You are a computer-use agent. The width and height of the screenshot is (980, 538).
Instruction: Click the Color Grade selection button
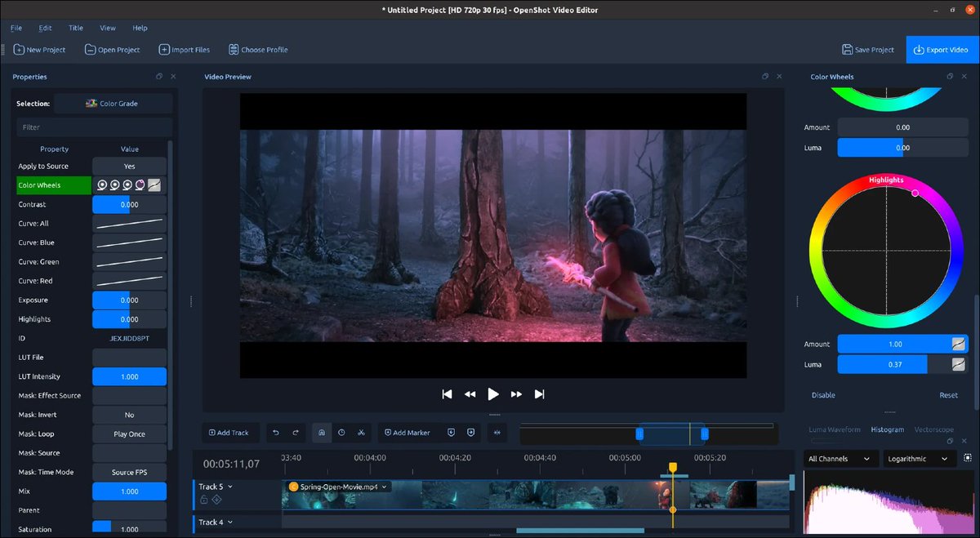point(114,104)
